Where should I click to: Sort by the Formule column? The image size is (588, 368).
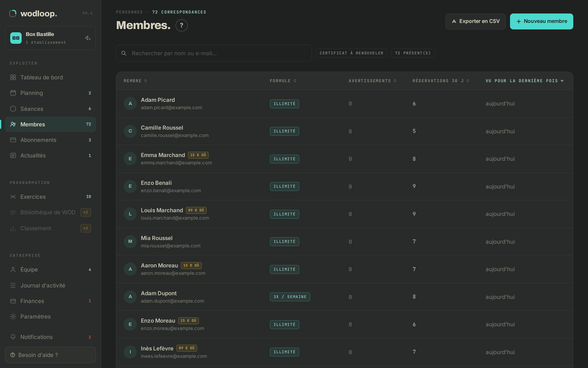click(x=283, y=81)
